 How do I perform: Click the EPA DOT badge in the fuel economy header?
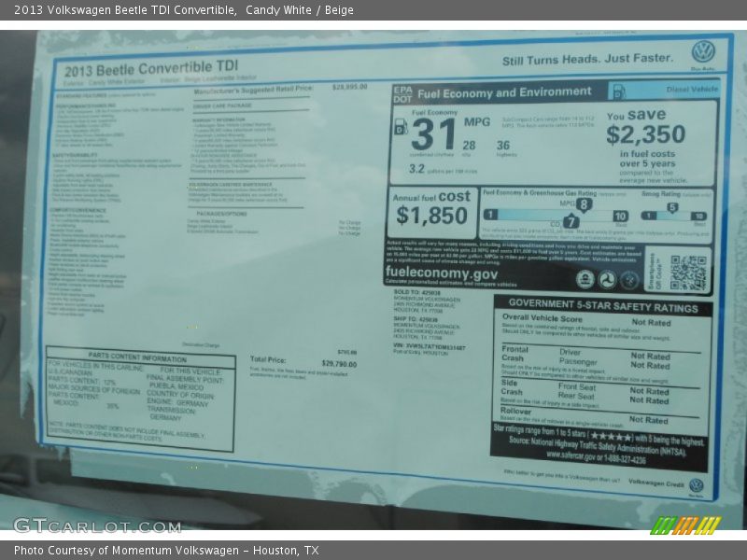(x=402, y=95)
